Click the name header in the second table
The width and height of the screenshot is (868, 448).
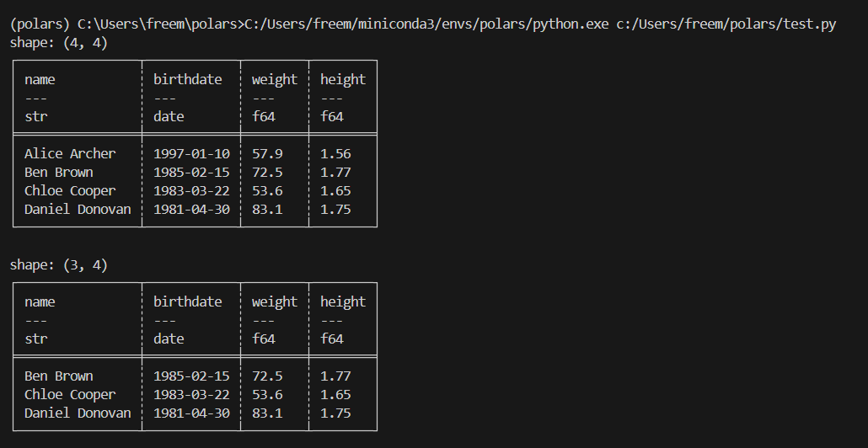[x=40, y=302]
